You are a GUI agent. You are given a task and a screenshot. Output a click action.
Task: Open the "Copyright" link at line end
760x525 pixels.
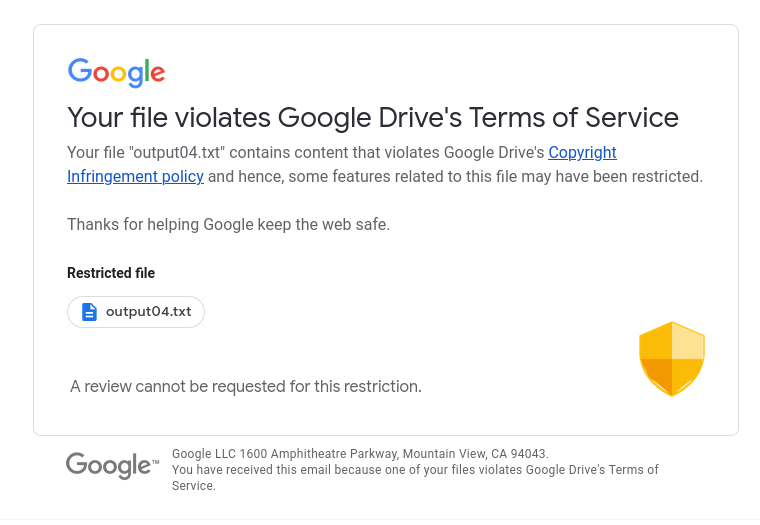[582, 153]
